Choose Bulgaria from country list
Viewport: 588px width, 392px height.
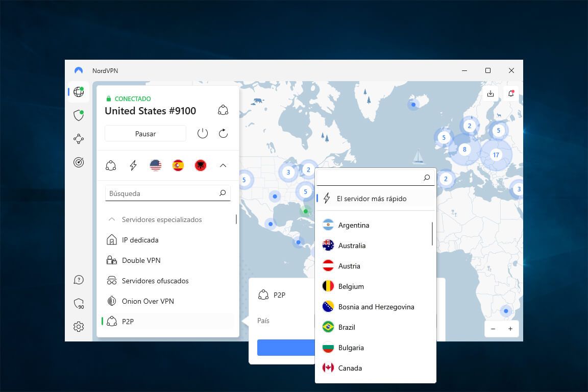click(375, 348)
